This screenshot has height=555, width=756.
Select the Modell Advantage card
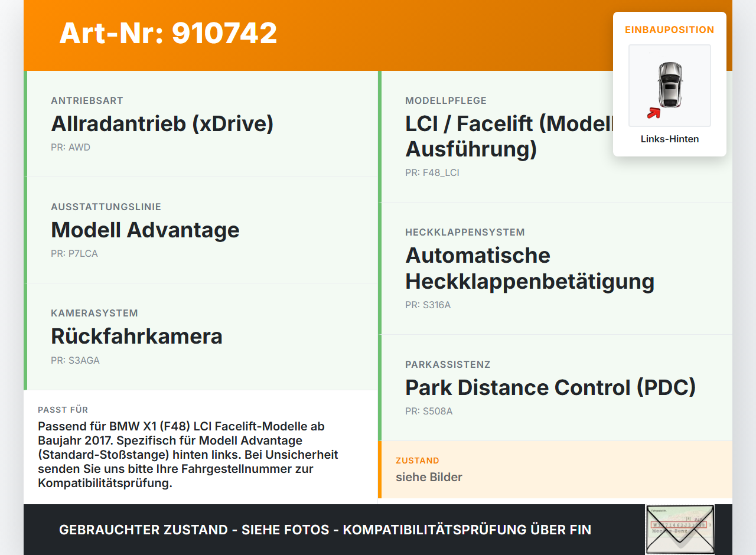(x=201, y=230)
